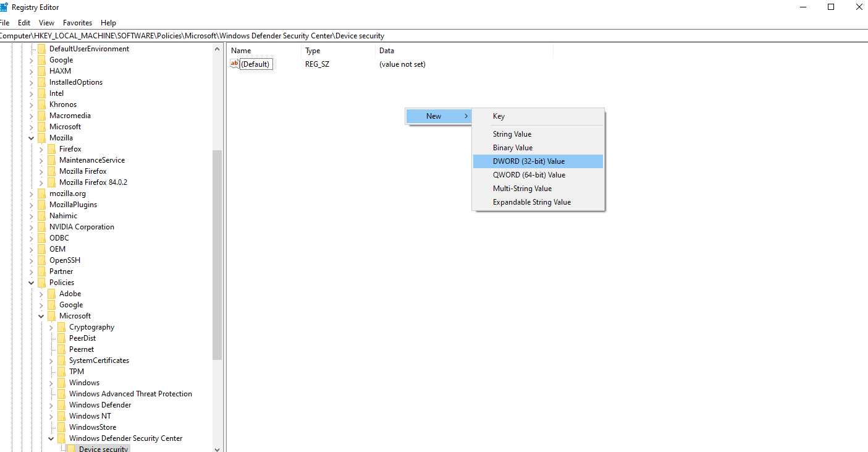Select the DefaultUserEnvironment key
Viewport: 868px width, 452px height.
point(89,49)
